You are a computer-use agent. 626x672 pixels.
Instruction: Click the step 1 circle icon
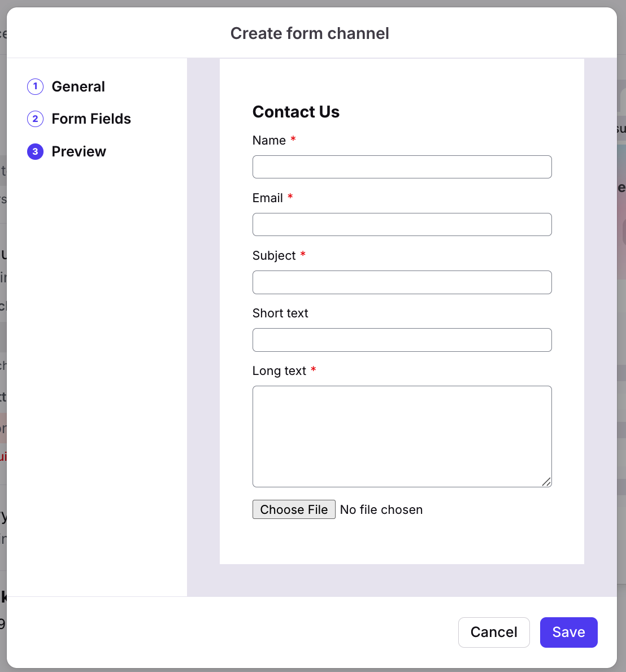(x=35, y=86)
